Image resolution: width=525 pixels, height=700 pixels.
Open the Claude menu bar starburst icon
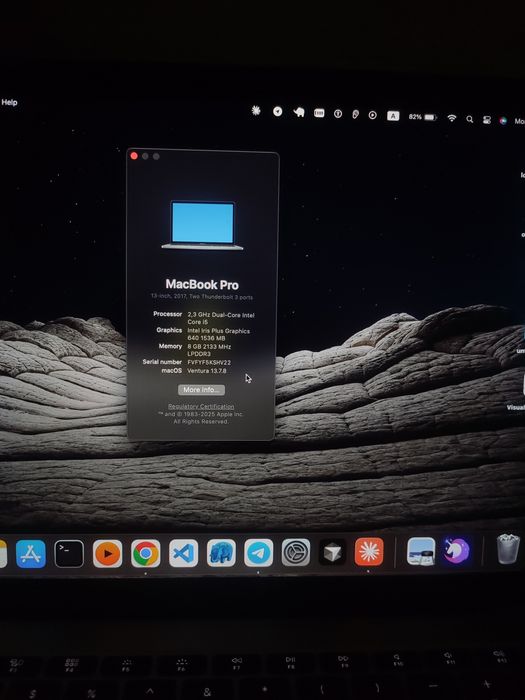(256, 110)
